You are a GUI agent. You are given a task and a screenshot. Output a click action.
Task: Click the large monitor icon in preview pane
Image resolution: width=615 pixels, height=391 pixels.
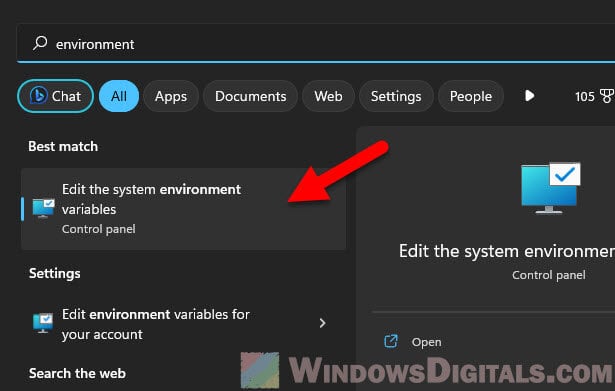550,188
